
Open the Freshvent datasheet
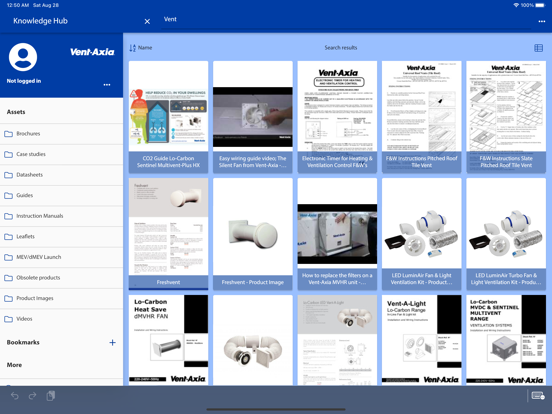click(168, 234)
